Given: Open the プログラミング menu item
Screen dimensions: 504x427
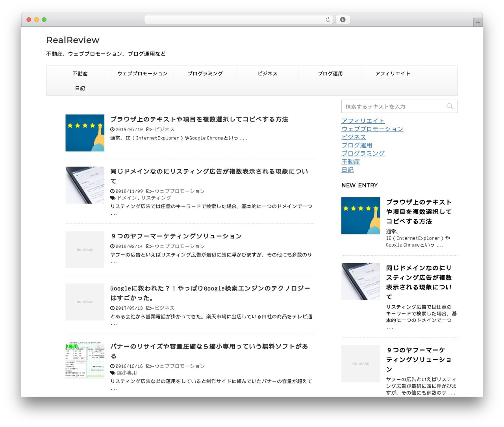Looking at the screenshot, I should click(x=205, y=74).
